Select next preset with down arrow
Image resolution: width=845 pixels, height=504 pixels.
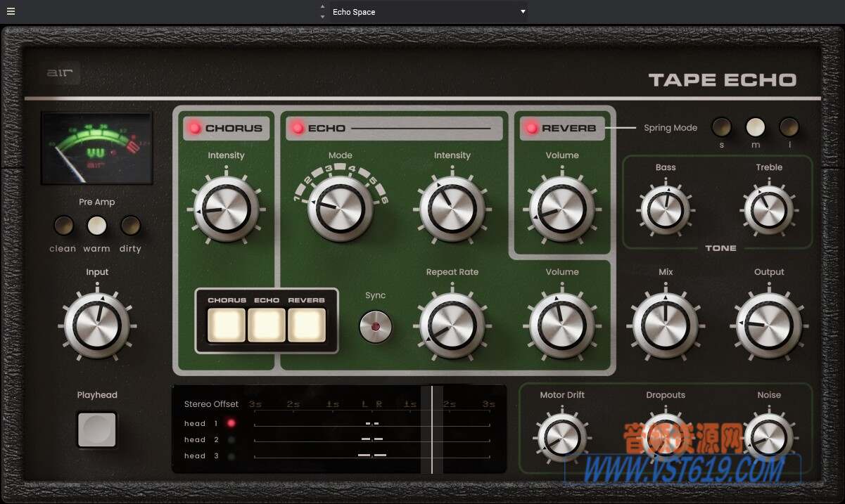click(x=323, y=16)
